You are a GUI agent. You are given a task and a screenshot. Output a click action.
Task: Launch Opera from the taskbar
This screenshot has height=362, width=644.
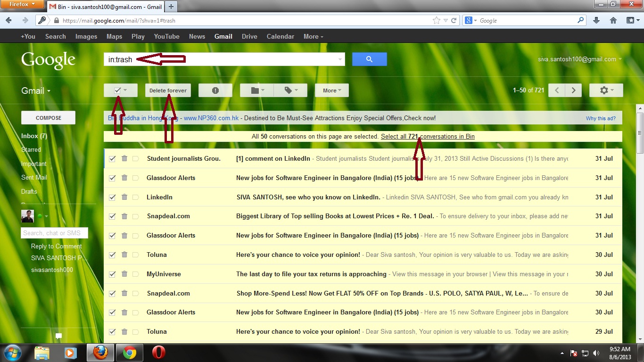click(x=158, y=353)
